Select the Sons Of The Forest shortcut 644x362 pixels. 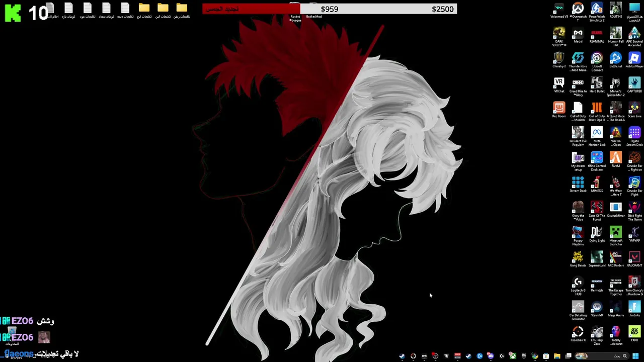pyautogui.click(x=597, y=211)
